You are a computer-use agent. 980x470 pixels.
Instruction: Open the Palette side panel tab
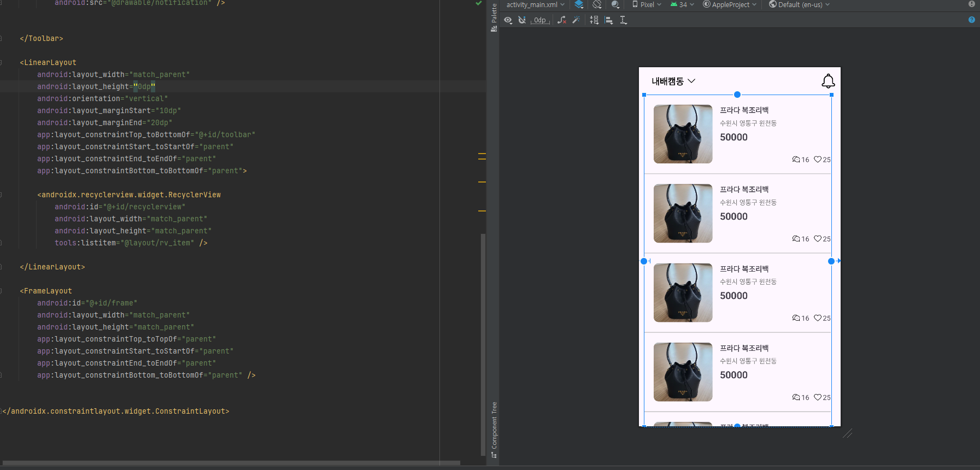click(x=494, y=17)
